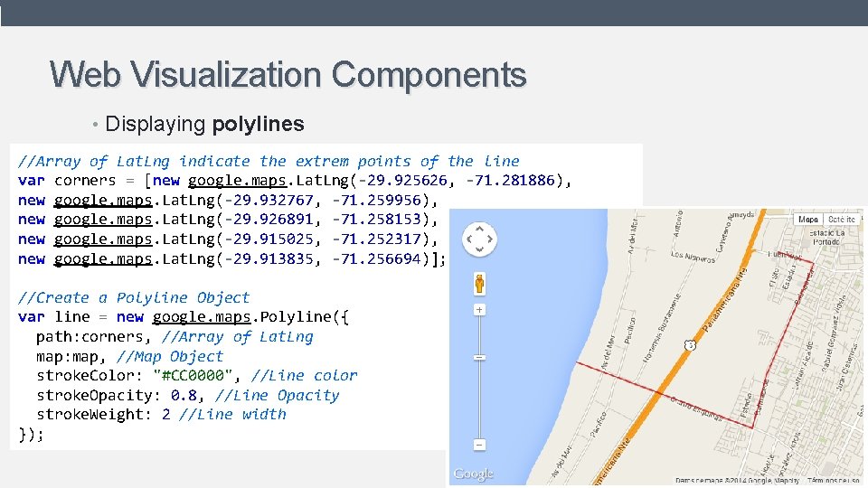Click the strokeWeight 2 line
868x488 pixels.
click(x=161, y=415)
